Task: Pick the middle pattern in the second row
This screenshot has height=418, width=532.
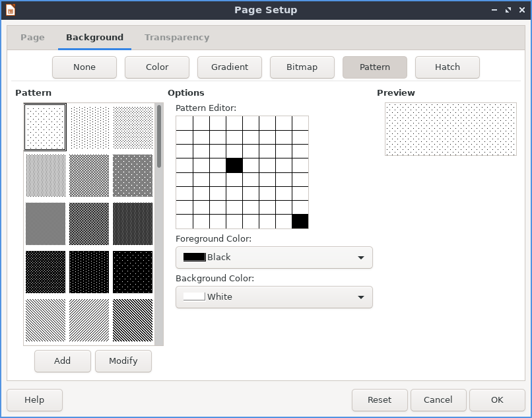Action: (x=89, y=176)
